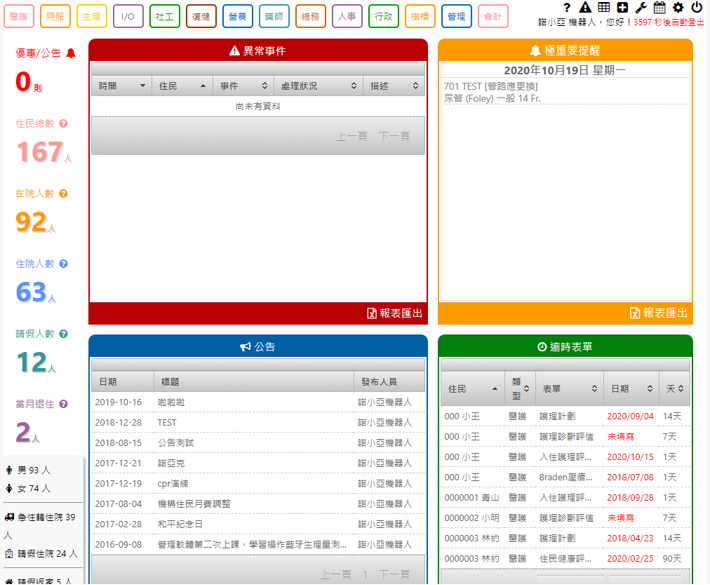Open the 生理 module tab

click(91, 16)
